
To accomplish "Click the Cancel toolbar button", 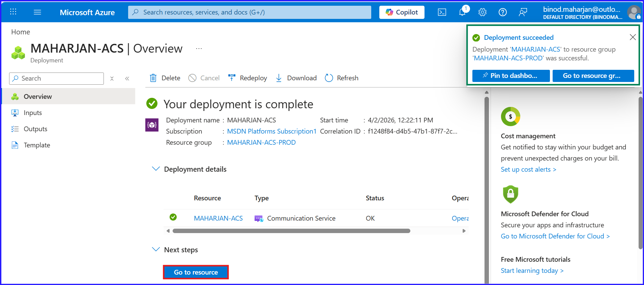I will (204, 78).
